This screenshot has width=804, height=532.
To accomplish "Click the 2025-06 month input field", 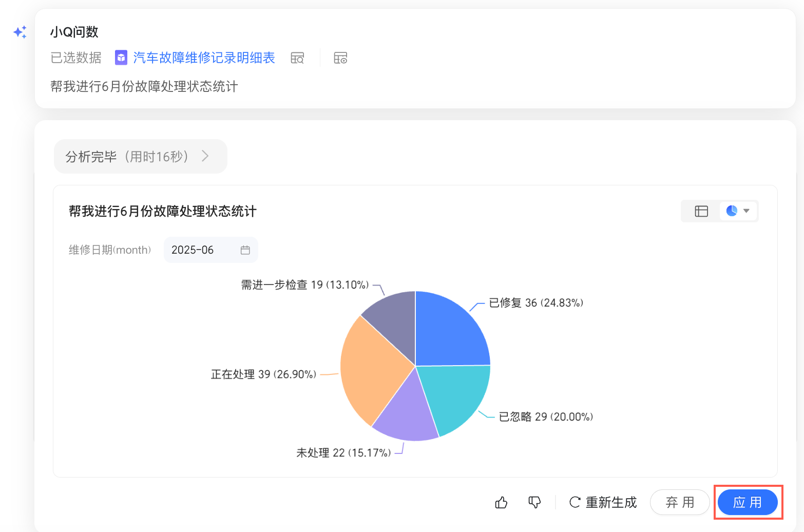I will [210, 250].
